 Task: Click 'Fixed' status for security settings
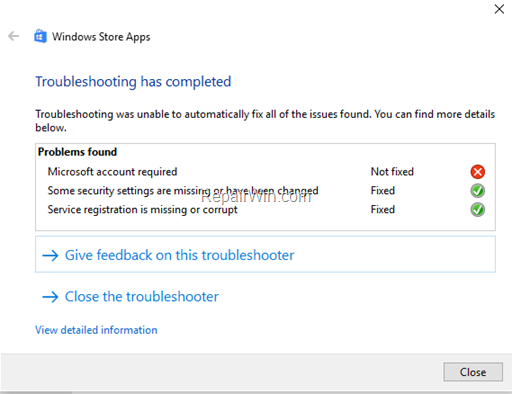pyautogui.click(x=383, y=191)
